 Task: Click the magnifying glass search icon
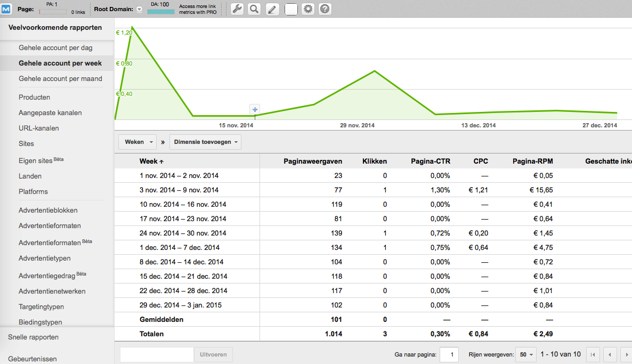pos(254,9)
